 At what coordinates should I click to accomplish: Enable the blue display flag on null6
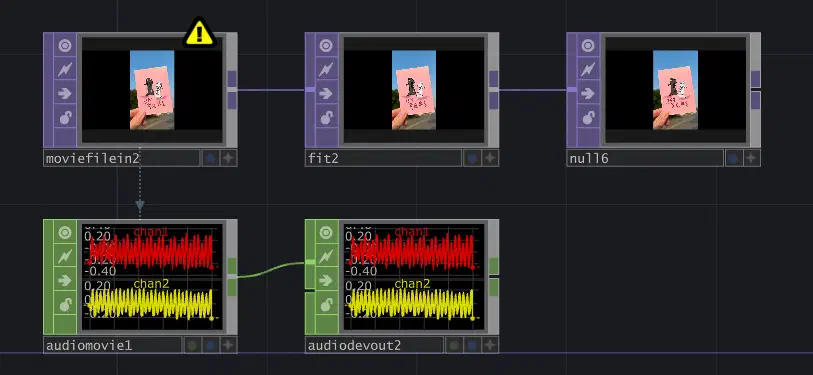(734, 158)
